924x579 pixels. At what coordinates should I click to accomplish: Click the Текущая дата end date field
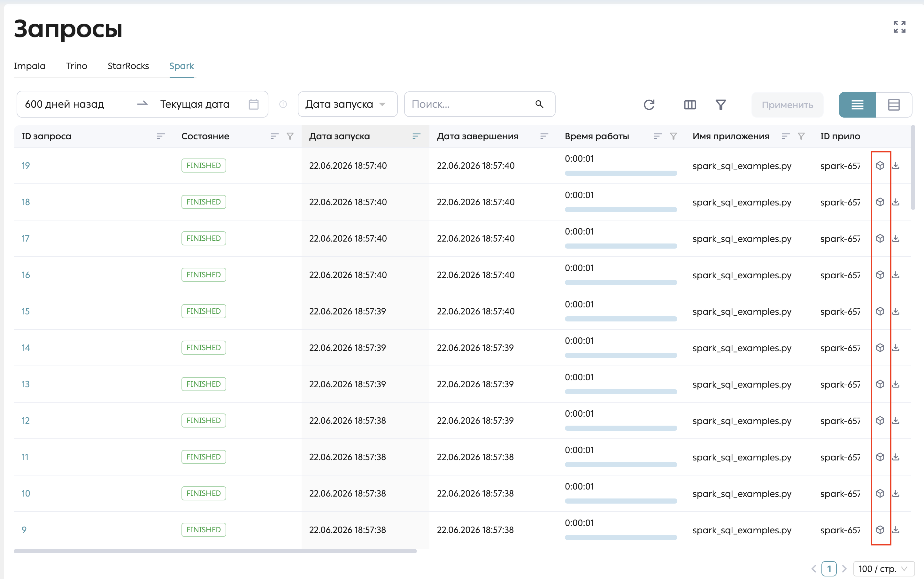pos(195,104)
